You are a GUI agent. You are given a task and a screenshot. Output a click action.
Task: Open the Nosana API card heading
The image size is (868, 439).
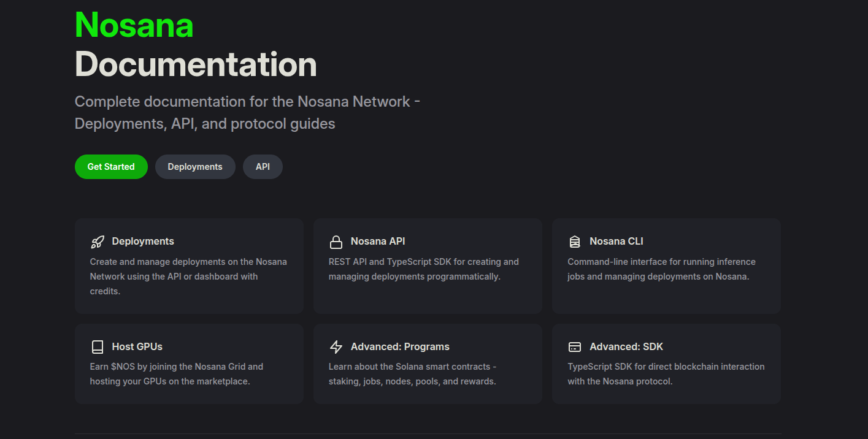click(x=378, y=242)
